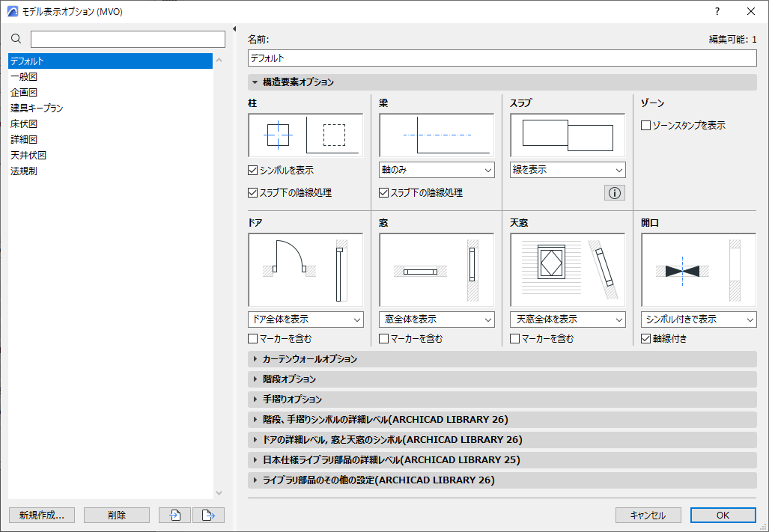This screenshot has width=769, height=532.
Task: Click the slab info (i) button
Action: coord(614,192)
